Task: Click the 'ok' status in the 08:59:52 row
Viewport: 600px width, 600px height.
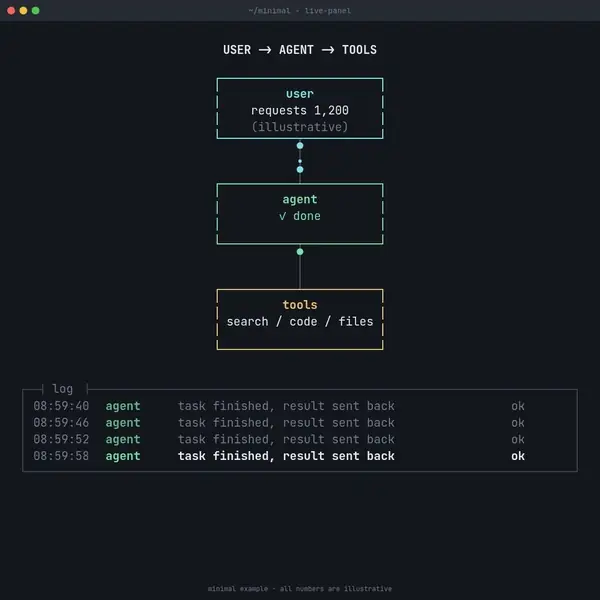Action: [518, 439]
